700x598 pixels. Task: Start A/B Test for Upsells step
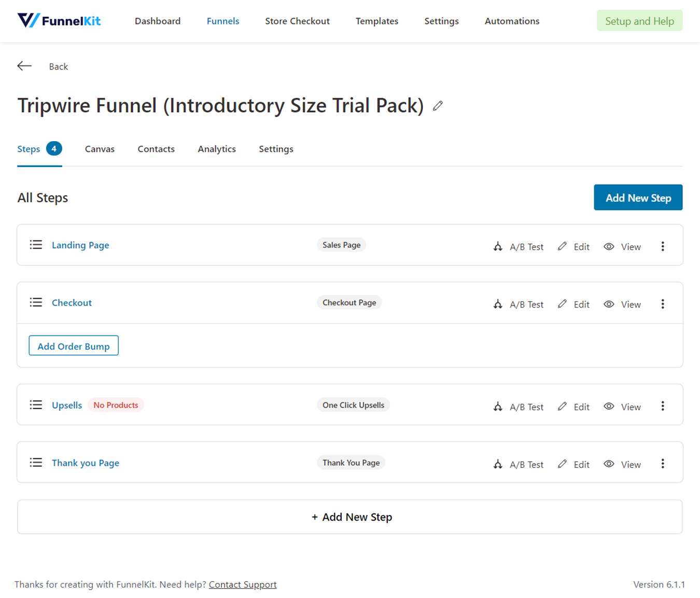pyautogui.click(x=518, y=407)
